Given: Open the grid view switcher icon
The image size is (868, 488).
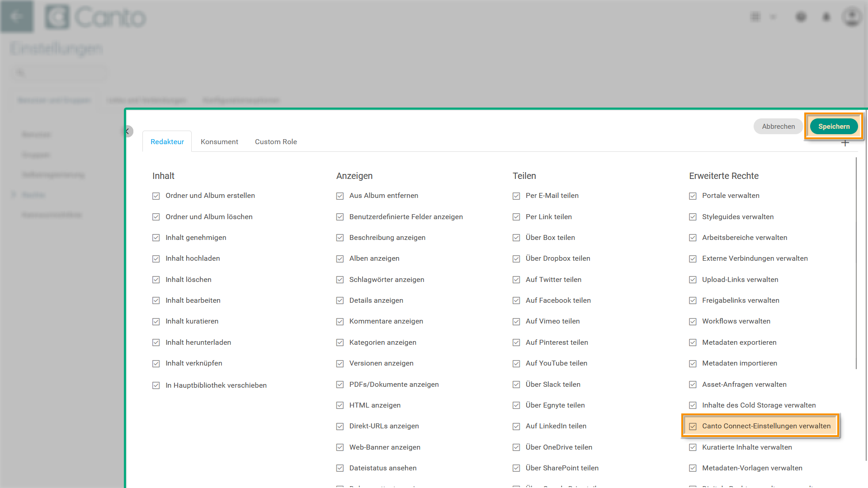Looking at the screenshot, I should [x=755, y=17].
